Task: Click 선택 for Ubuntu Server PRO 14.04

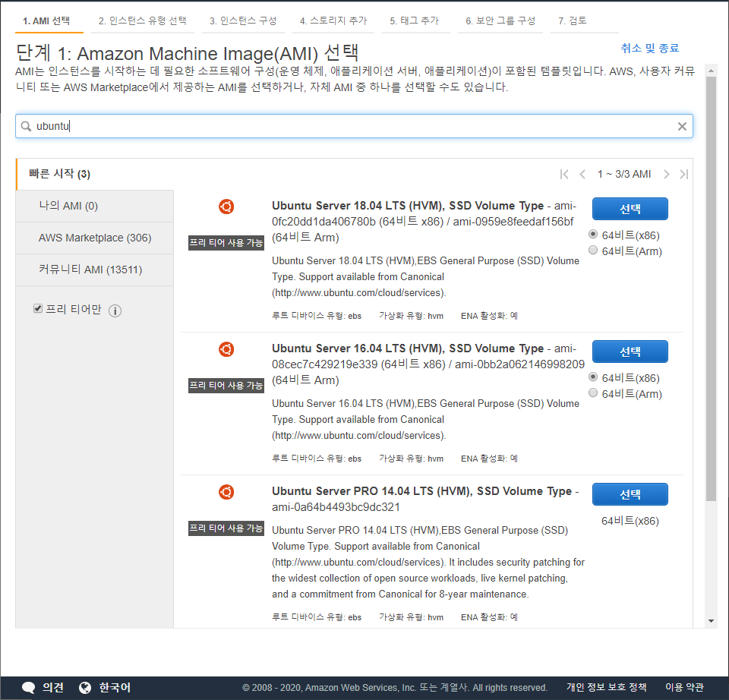Action: pos(630,494)
